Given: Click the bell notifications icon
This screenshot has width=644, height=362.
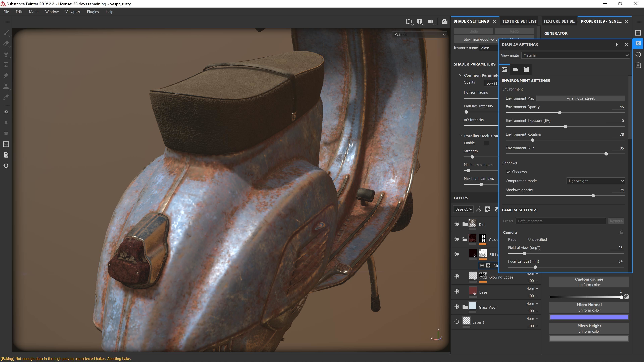Looking at the screenshot, I should pos(6,123).
